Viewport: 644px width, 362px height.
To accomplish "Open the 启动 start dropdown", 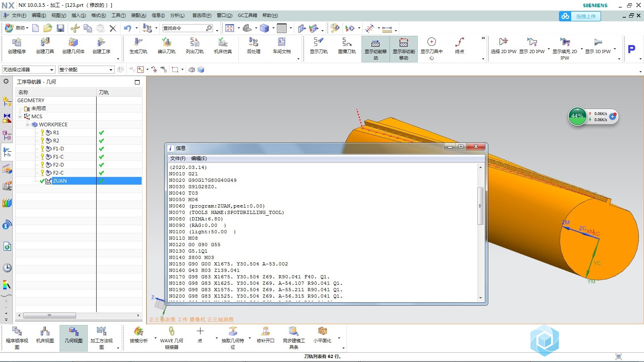I will pyautogui.click(x=17, y=28).
